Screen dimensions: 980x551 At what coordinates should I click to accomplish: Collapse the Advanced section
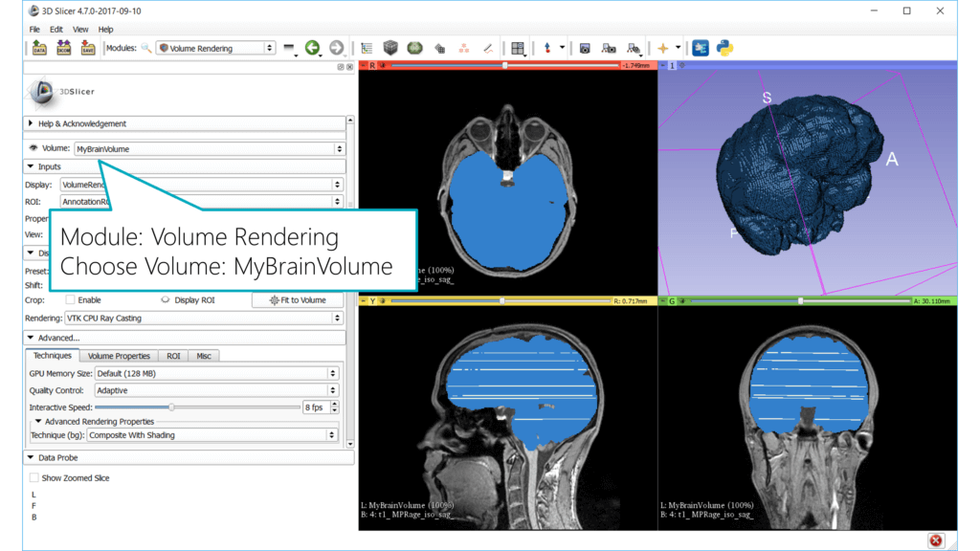[57, 337]
